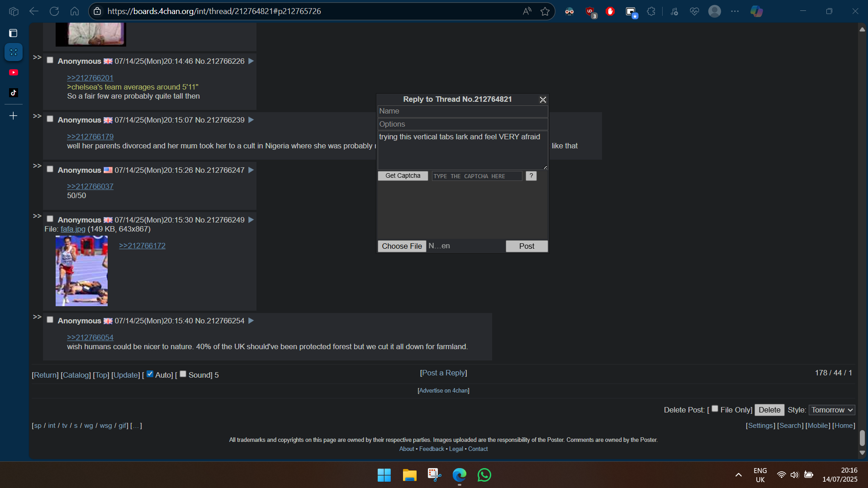Tick the File Only checkbox
The image size is (868, 488).
pyautogui.click(x=715, y=409)
